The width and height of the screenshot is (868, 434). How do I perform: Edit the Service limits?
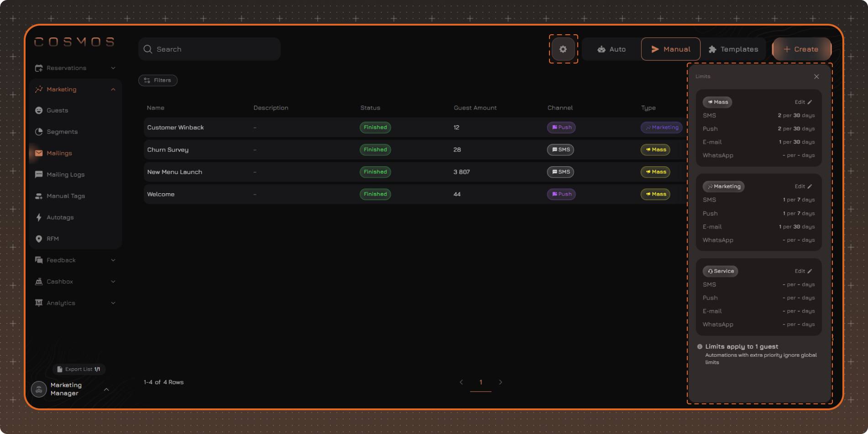(x=803, y=271)
